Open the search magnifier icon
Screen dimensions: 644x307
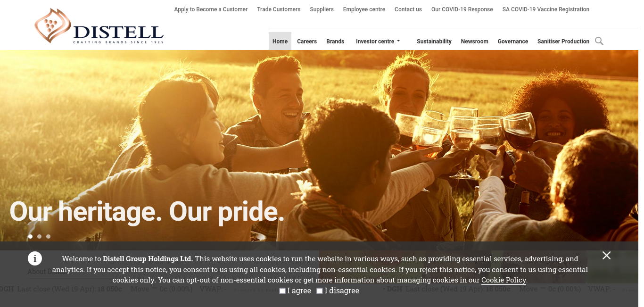point(599,41)
